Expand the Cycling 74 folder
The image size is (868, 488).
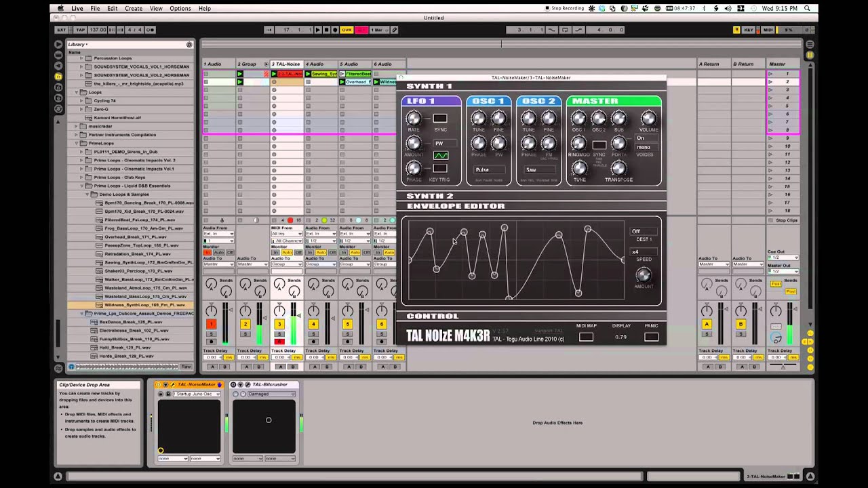coord(81,100)
